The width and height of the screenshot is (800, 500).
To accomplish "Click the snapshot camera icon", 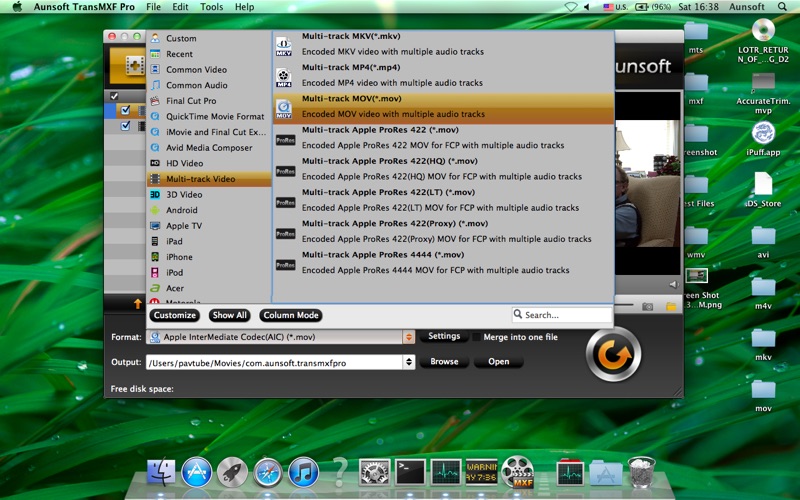I will 647,306.
